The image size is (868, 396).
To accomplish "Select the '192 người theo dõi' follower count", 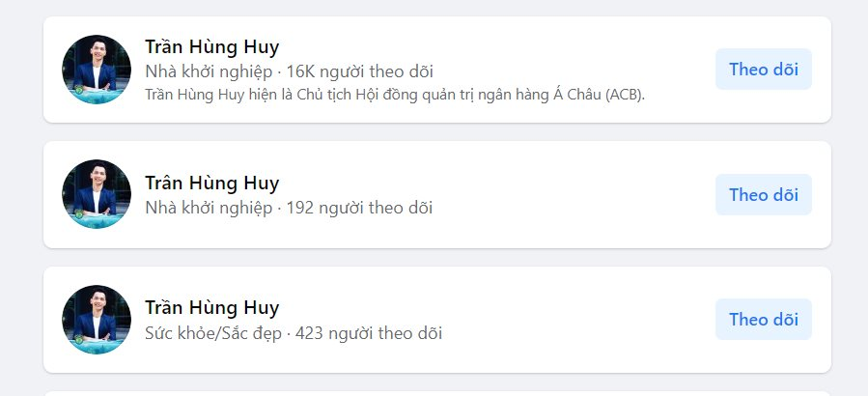I will pyautogui.click(x=359, y=208).
